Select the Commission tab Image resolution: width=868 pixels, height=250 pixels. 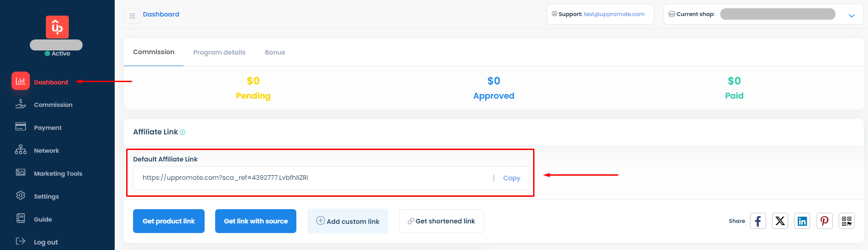pyautogui.click(x=154, y=52)
